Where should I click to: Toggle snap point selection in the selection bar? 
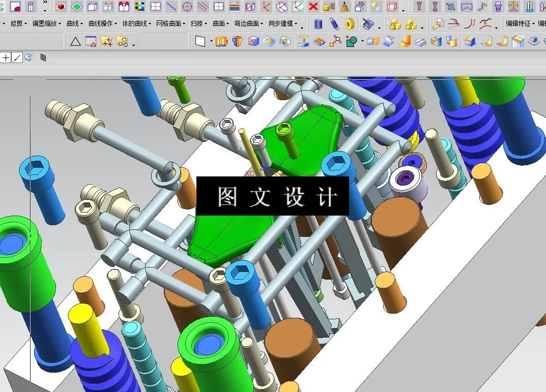click(17, 57)
